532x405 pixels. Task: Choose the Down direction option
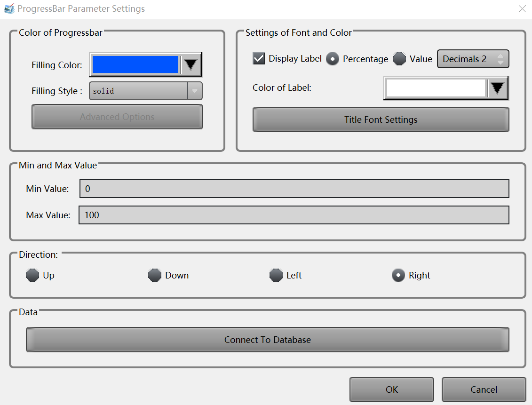point(155,276)
